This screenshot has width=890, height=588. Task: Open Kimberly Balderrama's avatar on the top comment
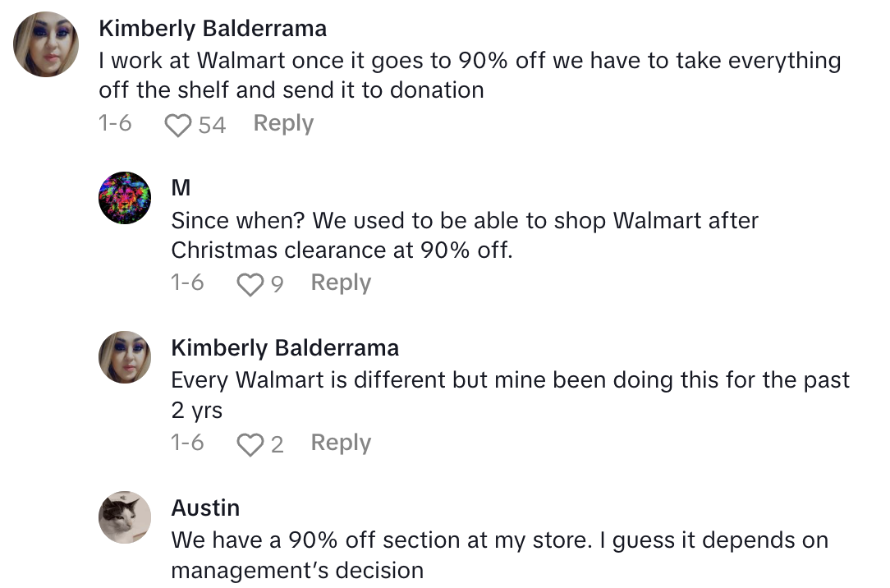(x=47, y=44)
